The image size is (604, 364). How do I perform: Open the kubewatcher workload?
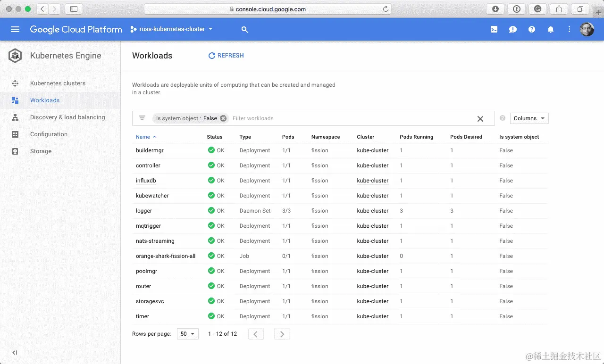click(x=152, y=196)
